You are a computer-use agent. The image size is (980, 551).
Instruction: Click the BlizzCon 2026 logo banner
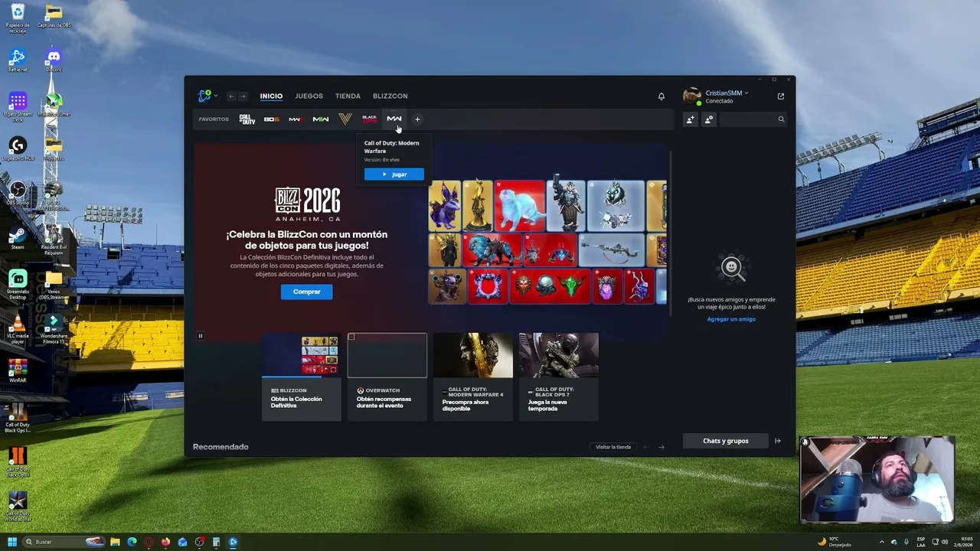[308, 203]
